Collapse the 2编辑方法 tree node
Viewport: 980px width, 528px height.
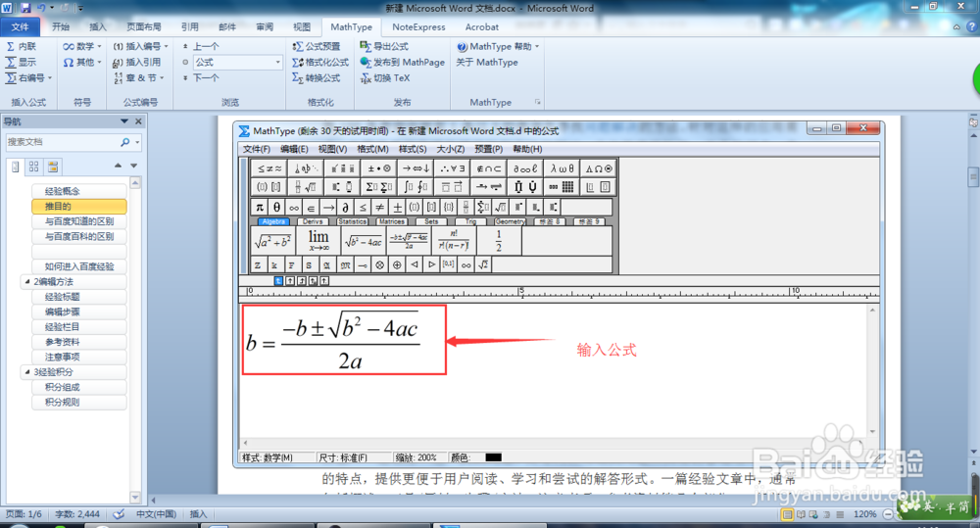tap(26, 282)
